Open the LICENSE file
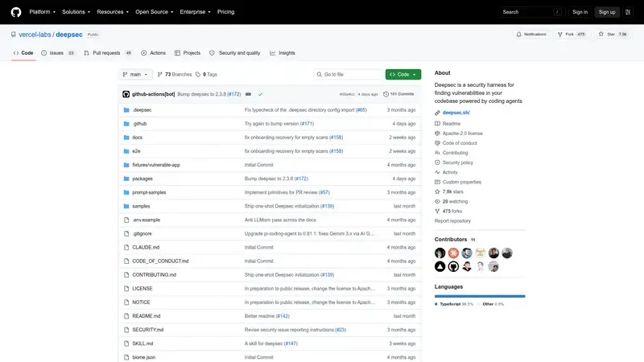 coord(142,289)
